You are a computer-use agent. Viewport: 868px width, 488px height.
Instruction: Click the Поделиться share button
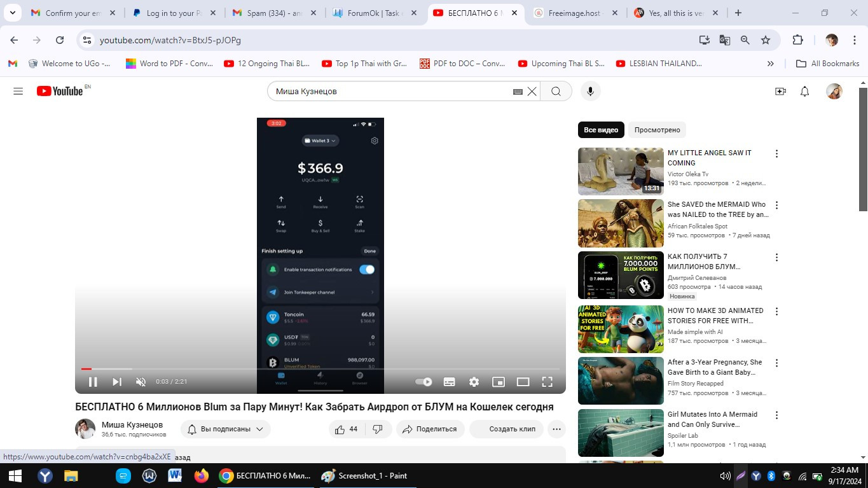430,429
